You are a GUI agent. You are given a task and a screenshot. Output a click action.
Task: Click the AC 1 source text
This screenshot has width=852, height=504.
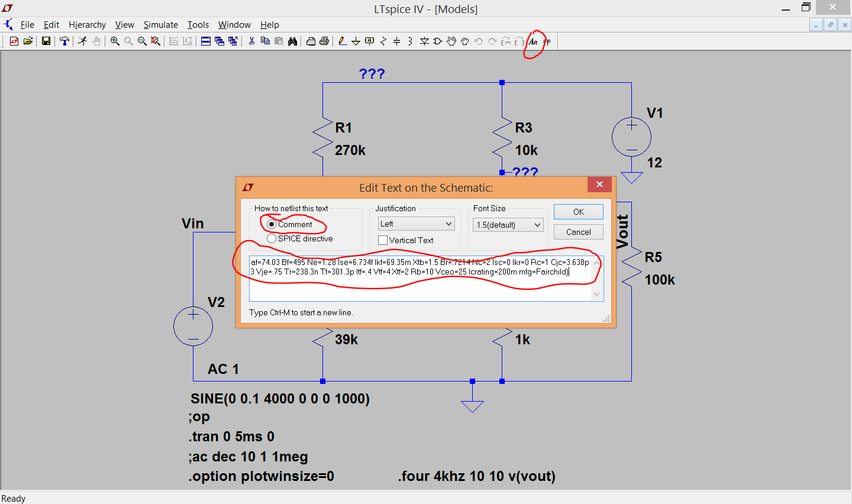pos(223,369)
